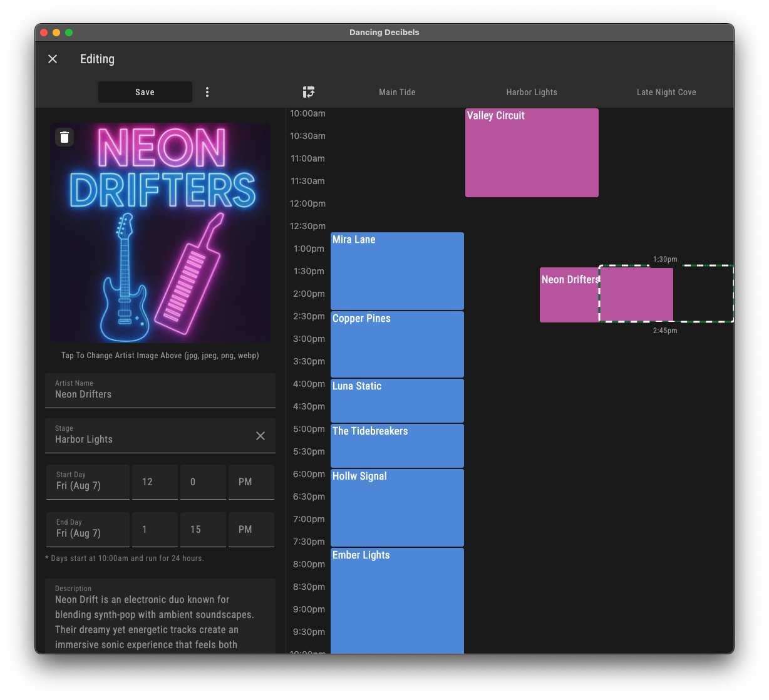
Task: Open the three-dot overflow menu
Action: (x=207, y=92)
